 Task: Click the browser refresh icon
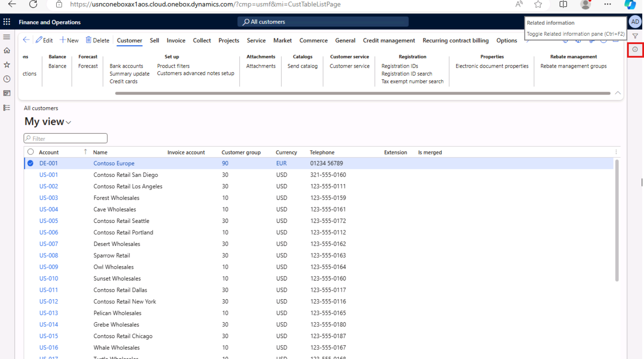[x=33, y=4]
